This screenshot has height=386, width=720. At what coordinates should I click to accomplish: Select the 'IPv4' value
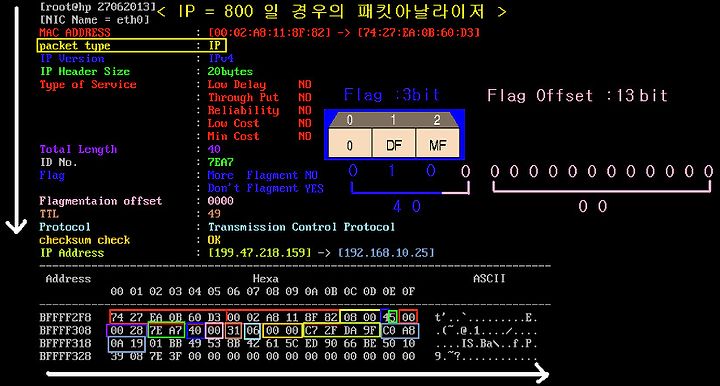221,58
